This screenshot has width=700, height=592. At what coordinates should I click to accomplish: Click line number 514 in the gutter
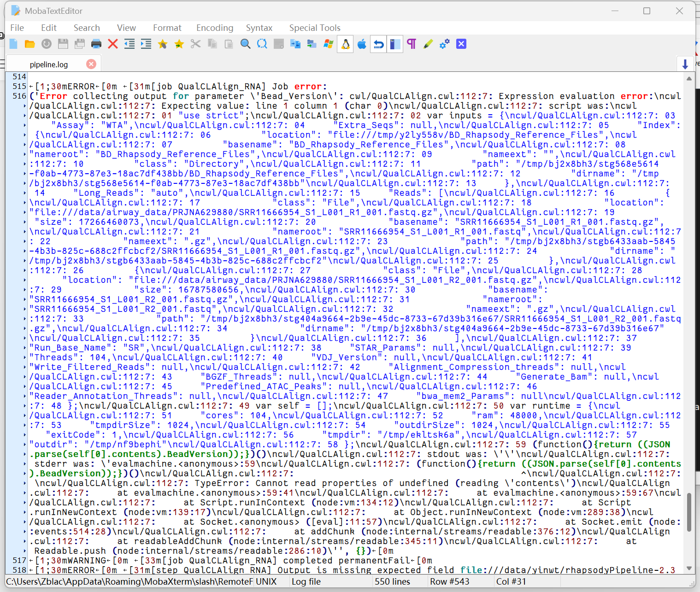pyautogui.click(x=19, y=76)
